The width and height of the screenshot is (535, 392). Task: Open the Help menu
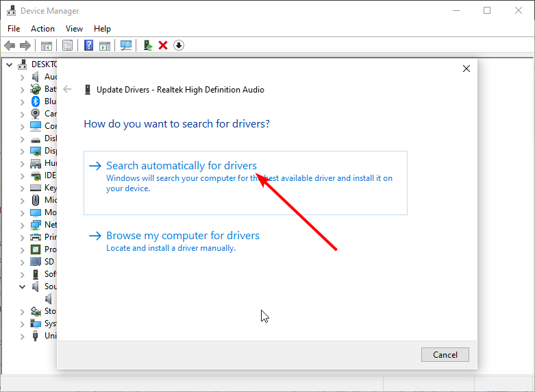coord(102,29)
